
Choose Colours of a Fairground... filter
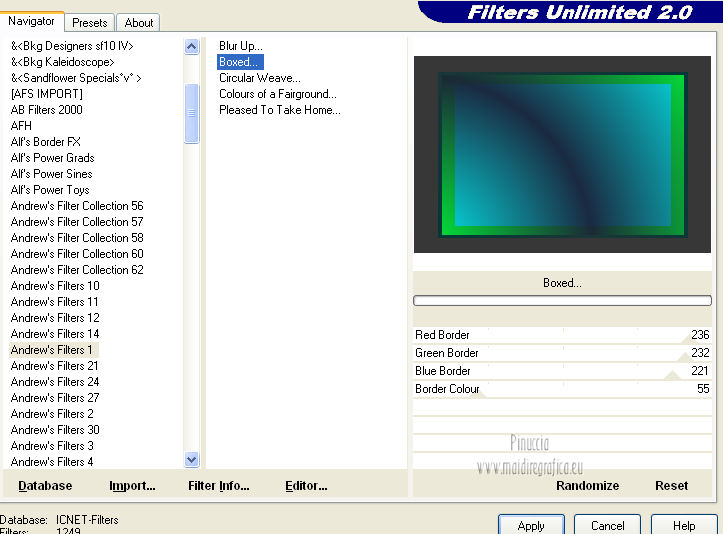pos(278,94)
